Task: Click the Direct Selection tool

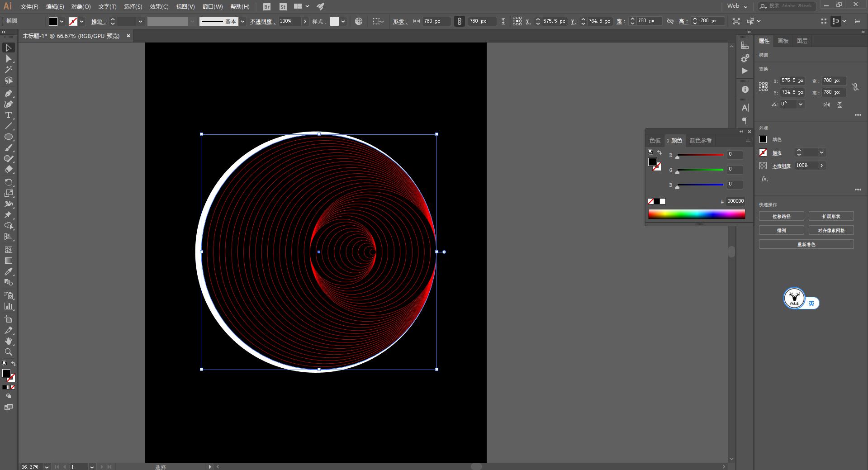Action: pos(8,59)
